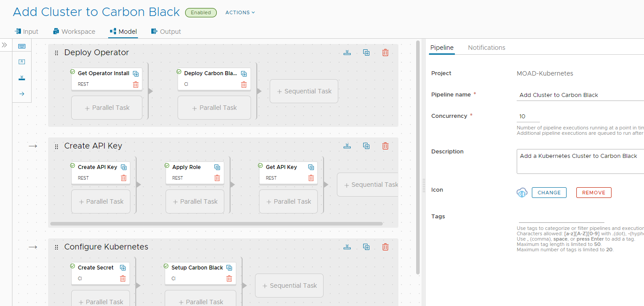Add Parallel Task under Create Secret

tap(101, 298)
